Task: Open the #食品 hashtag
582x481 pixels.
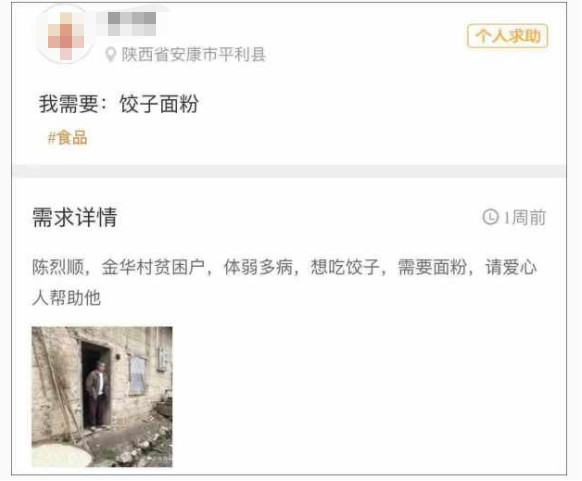Action: pyautogui.click(x=67, y=138)
